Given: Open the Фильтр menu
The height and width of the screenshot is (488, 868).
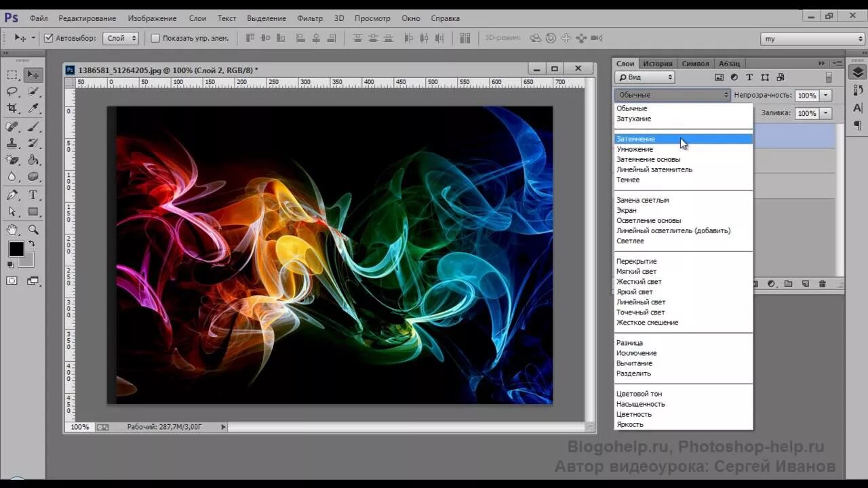Looking at the screenshot, I should 310,18.
